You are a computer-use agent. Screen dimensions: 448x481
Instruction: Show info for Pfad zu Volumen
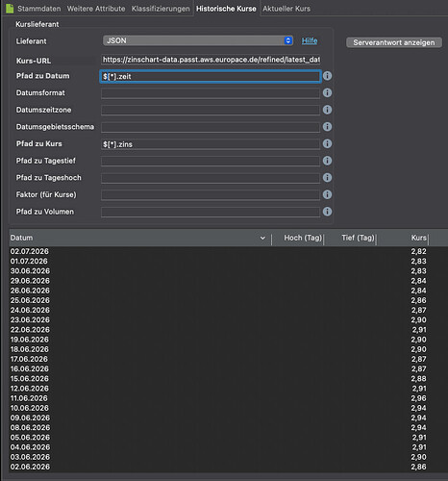[327, 212]
